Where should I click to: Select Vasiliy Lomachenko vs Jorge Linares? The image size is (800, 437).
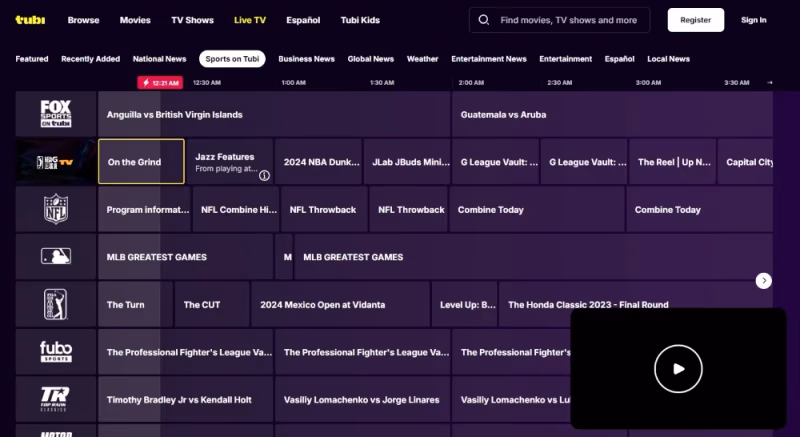tap(362, 399)
